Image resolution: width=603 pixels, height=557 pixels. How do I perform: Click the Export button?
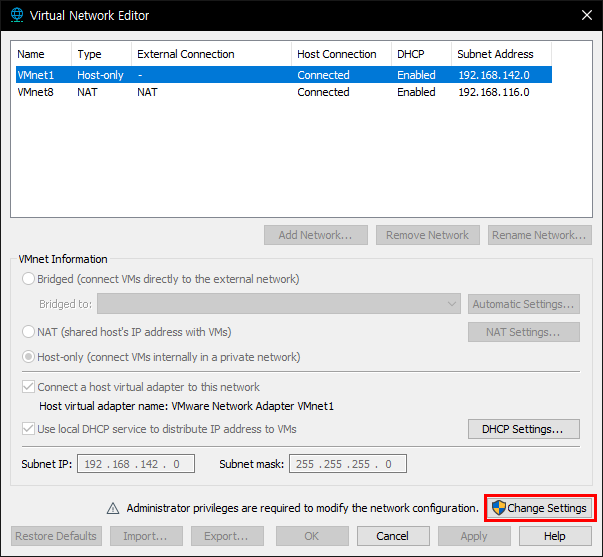click(227, 536)
